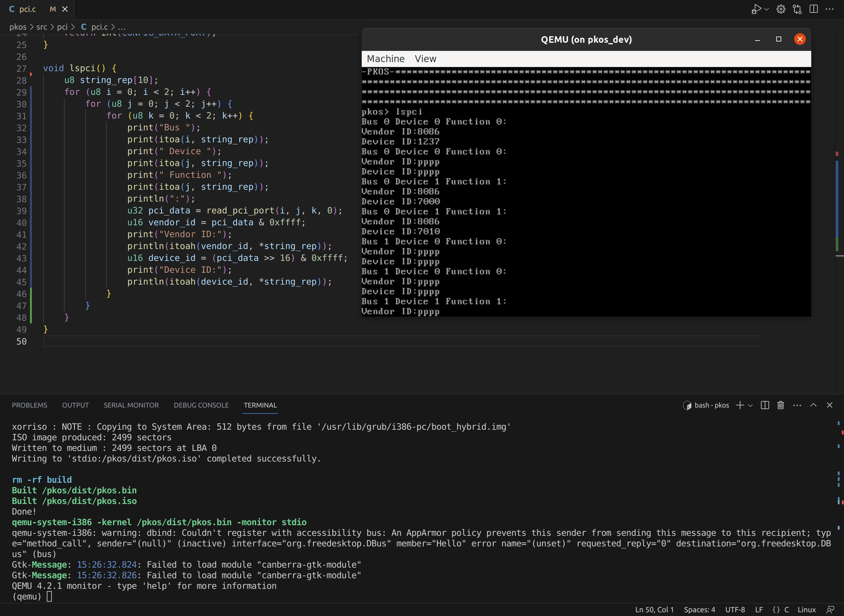The width and height of the screenshot is (844, 616).
Task: Open the source control changes icon
Action: [797, 9]
